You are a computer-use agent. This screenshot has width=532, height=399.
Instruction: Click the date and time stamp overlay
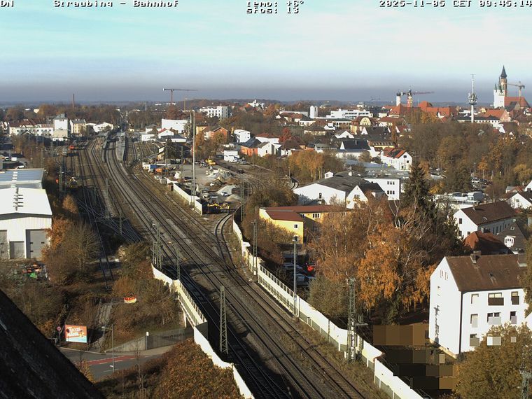(455, 3)
